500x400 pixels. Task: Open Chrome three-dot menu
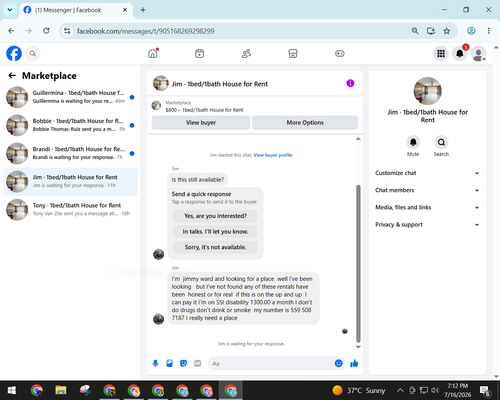[489, 31]
